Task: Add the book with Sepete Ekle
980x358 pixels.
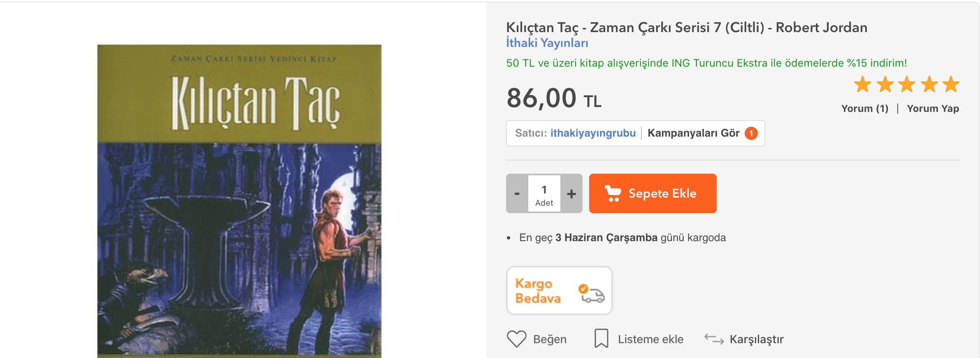Action: click(653, 193)
